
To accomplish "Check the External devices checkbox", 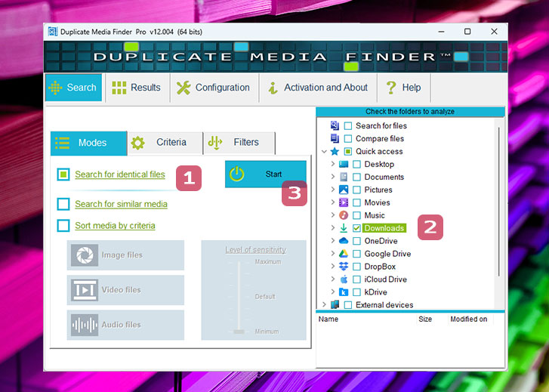I will pos(348,305).
